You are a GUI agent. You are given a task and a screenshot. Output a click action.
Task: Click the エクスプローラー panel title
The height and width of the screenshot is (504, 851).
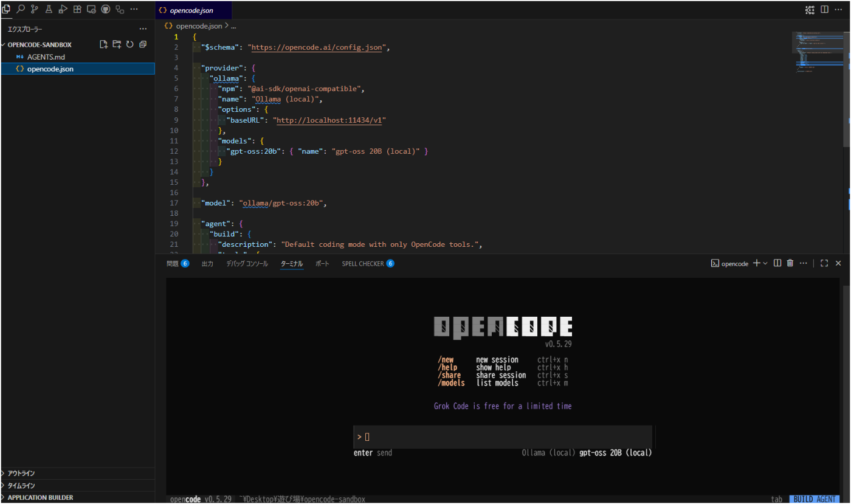click(25, 29)
